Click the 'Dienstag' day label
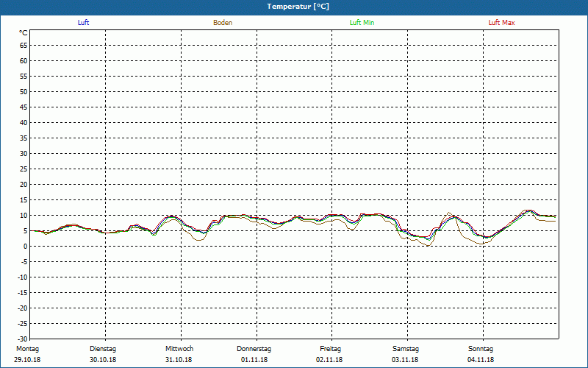Screen dimensions: 588x368 [x=103, y=349]
